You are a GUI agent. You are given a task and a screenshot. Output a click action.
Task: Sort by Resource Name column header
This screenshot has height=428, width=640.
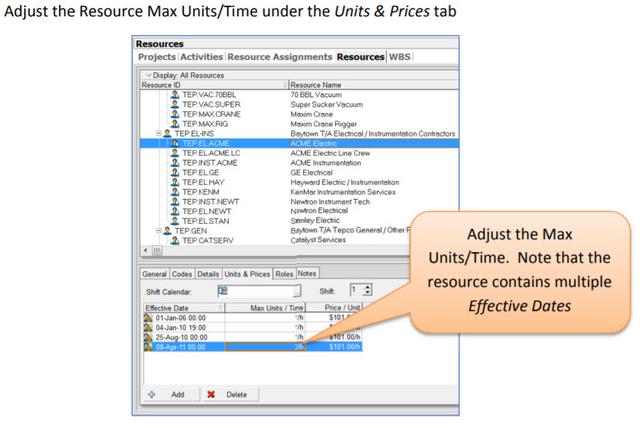tap(373, 85)
